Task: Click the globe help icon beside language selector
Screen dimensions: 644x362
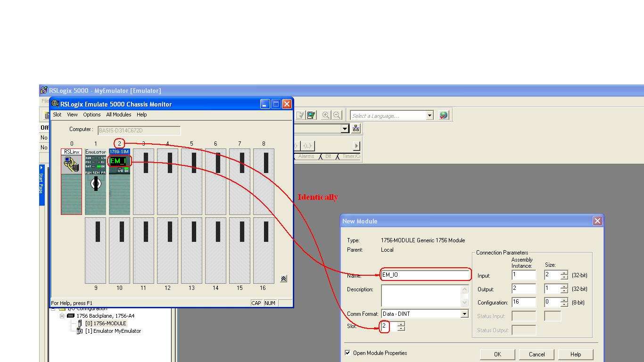Action: click(x=442, y=115)
